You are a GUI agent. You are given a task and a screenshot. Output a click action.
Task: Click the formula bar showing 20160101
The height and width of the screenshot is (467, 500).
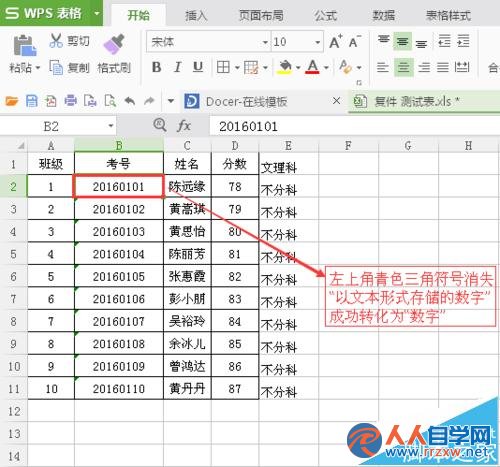[x=355, y=126]
